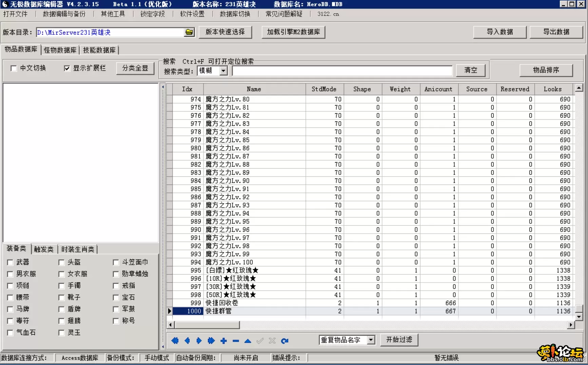The width and height of the screenshot is (588, 365).
Task: Go to next record arrow
Action: 199,341
